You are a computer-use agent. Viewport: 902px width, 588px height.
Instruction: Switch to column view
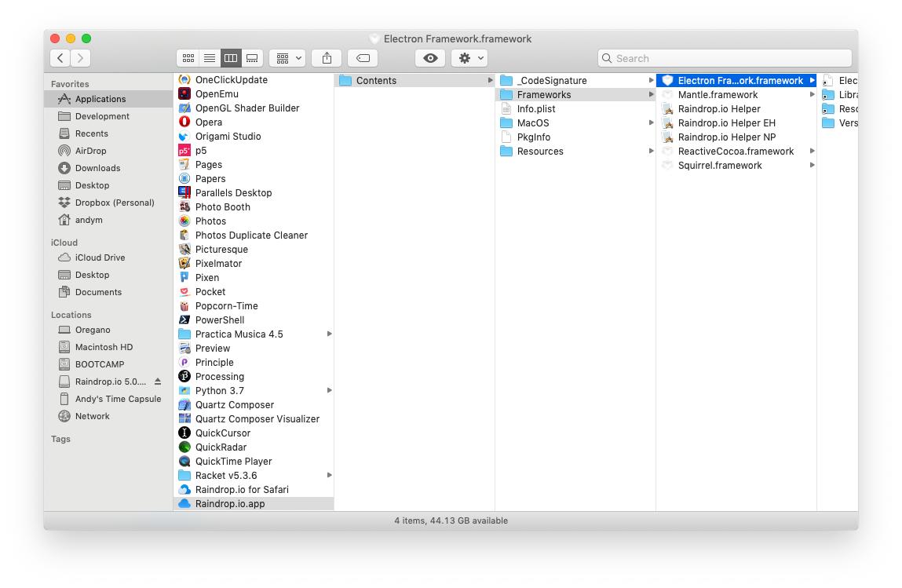(x=231, y=58)
